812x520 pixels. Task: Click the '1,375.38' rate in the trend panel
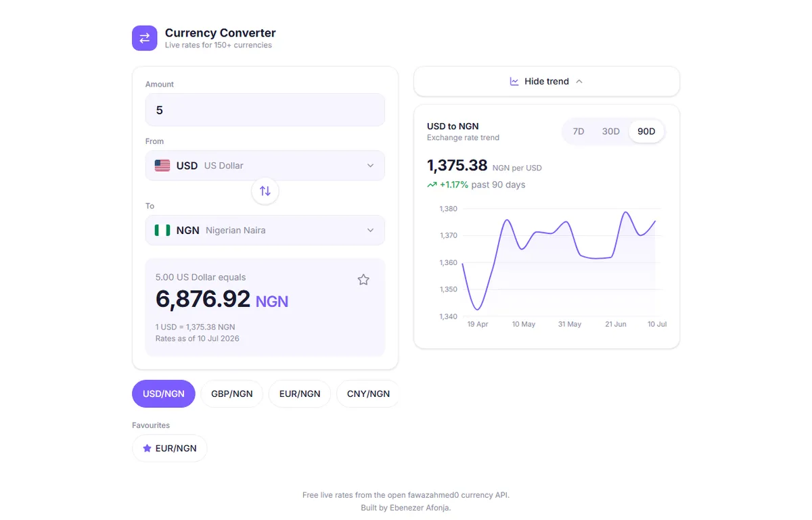pyautogui.click(x=457, y=166)
